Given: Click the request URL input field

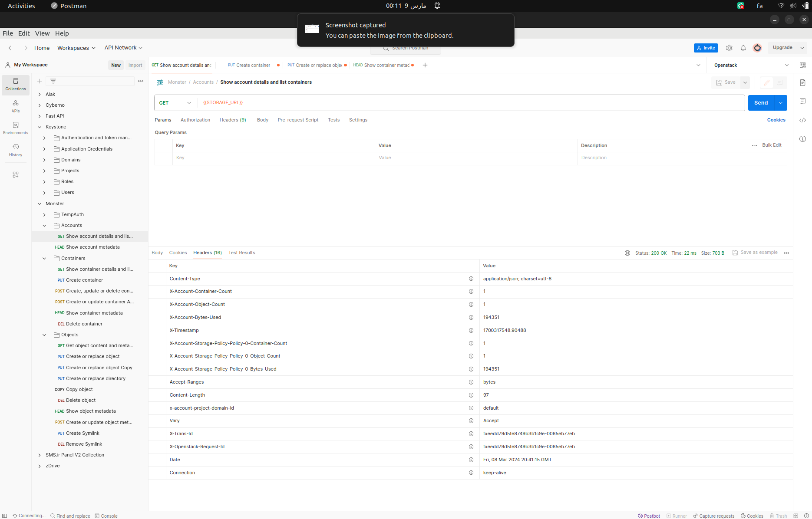Looking at the screenshot, I should tap(471, 103).
